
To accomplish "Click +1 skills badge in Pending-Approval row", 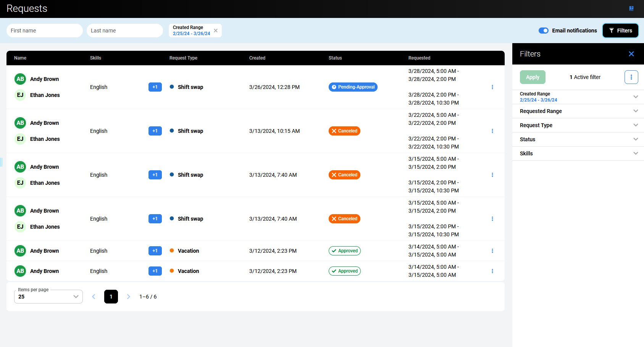I will point(155,87).
